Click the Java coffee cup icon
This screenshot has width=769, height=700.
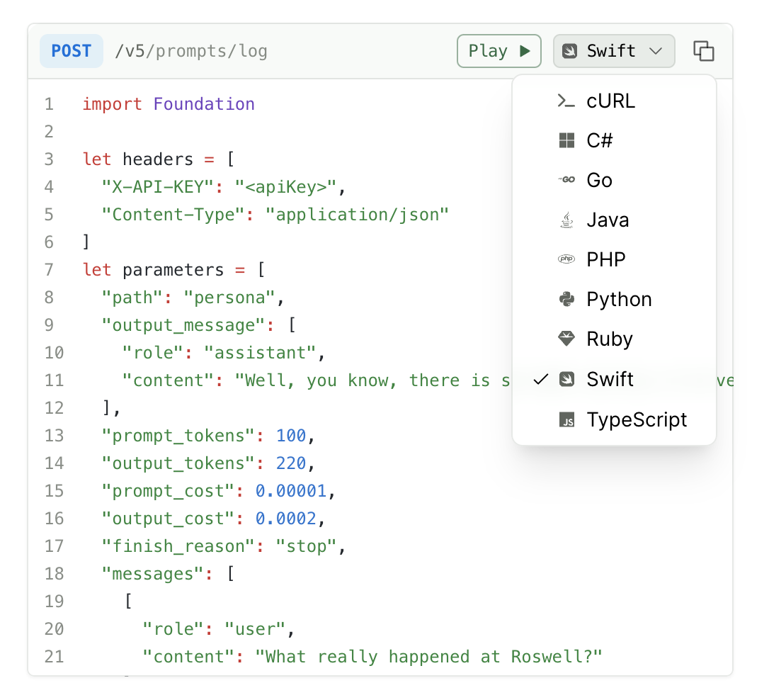coord(566,220)
